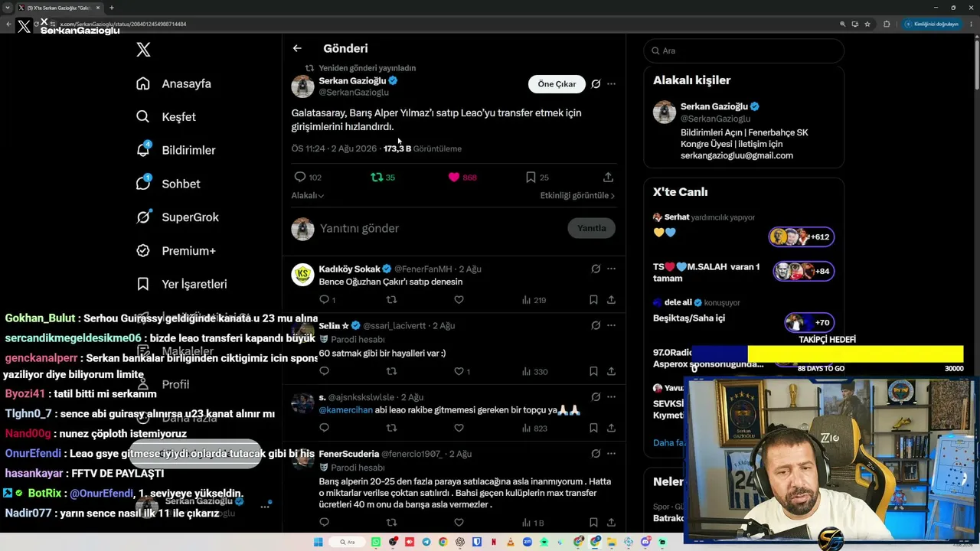Open more options on FenerScuderia's reply

[611, 454]
